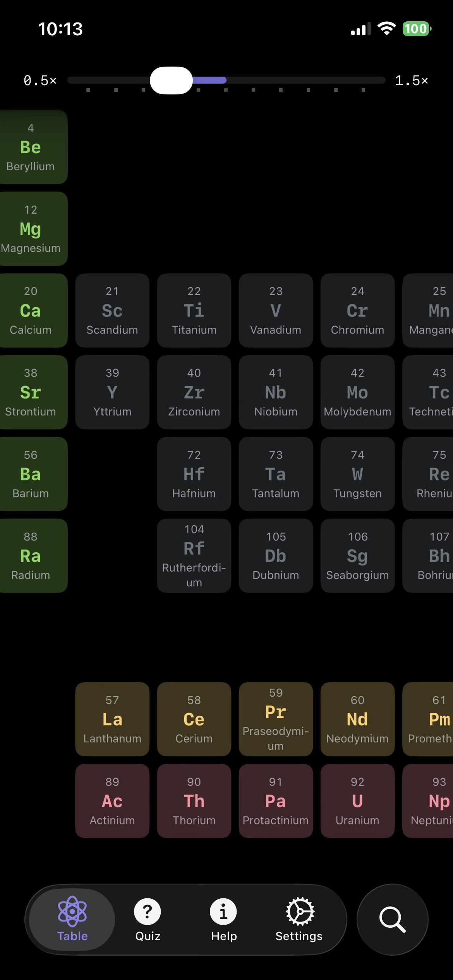Tap the Molybdenum element tile

click(357, 392)
